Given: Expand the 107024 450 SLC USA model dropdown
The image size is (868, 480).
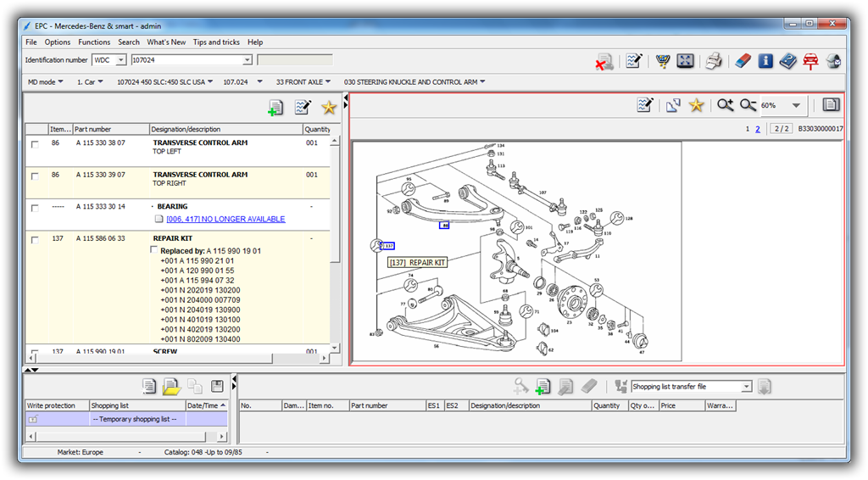Looking at the screenshot, I should (x=165, y=82).
